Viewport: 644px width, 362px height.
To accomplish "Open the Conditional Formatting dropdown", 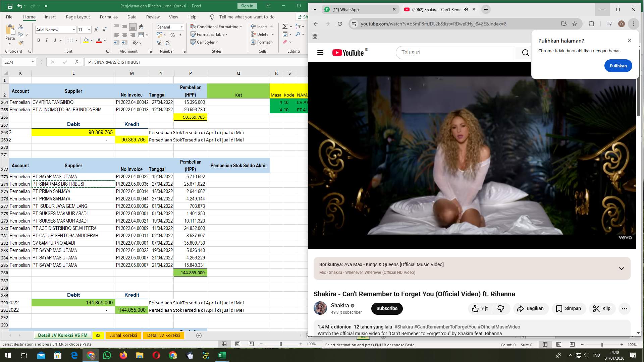I will (216, 26).
